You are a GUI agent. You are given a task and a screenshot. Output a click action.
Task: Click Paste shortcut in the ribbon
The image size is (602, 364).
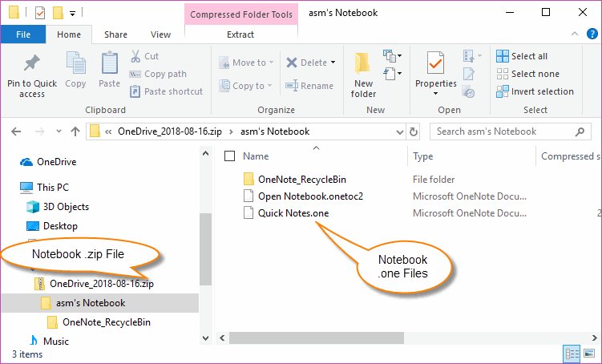pyautogui.click(x=166, y=91)
